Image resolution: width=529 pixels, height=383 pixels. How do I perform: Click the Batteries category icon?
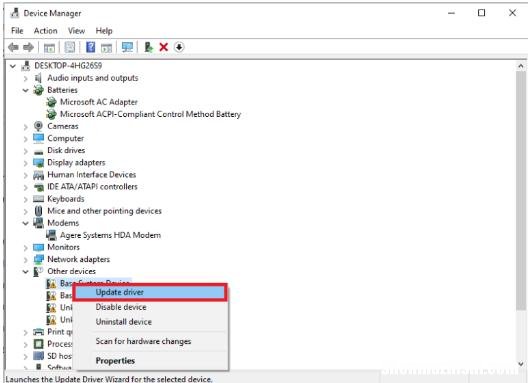(x=38, y=90)
